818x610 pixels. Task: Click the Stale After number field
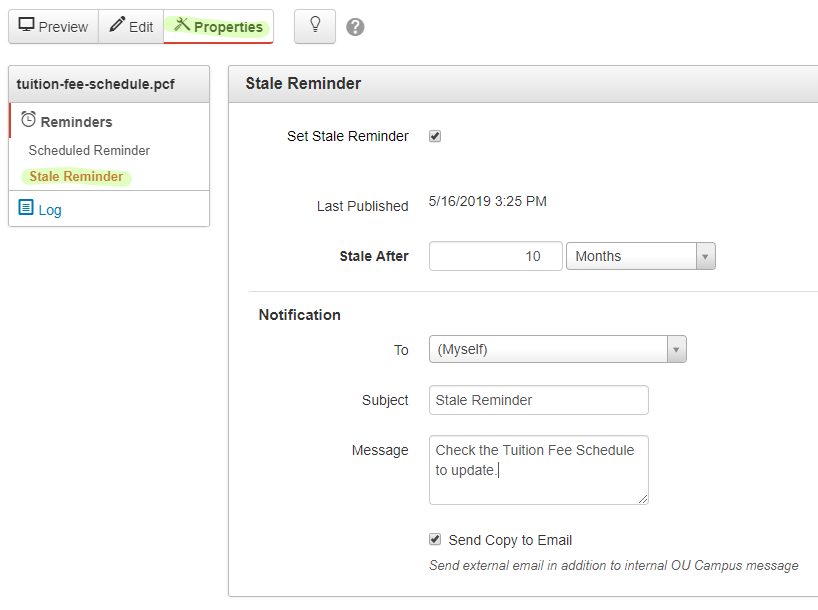click(x=494, y=256)
